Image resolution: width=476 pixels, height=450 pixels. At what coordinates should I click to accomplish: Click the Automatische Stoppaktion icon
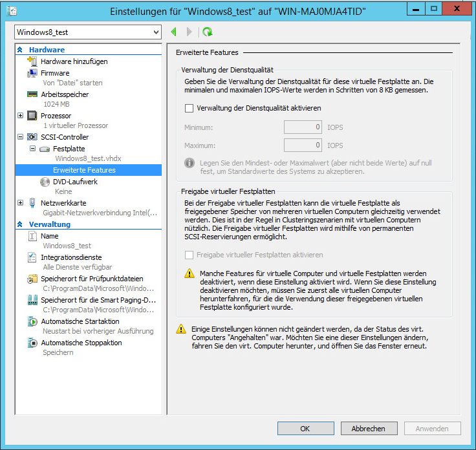pos(32,343)
